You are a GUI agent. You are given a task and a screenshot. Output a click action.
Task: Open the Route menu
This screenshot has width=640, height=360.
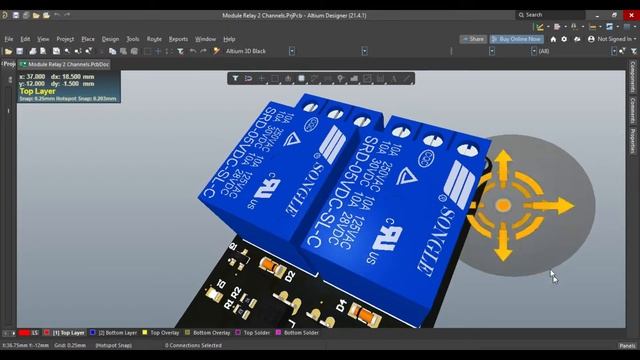coord(154,39)
